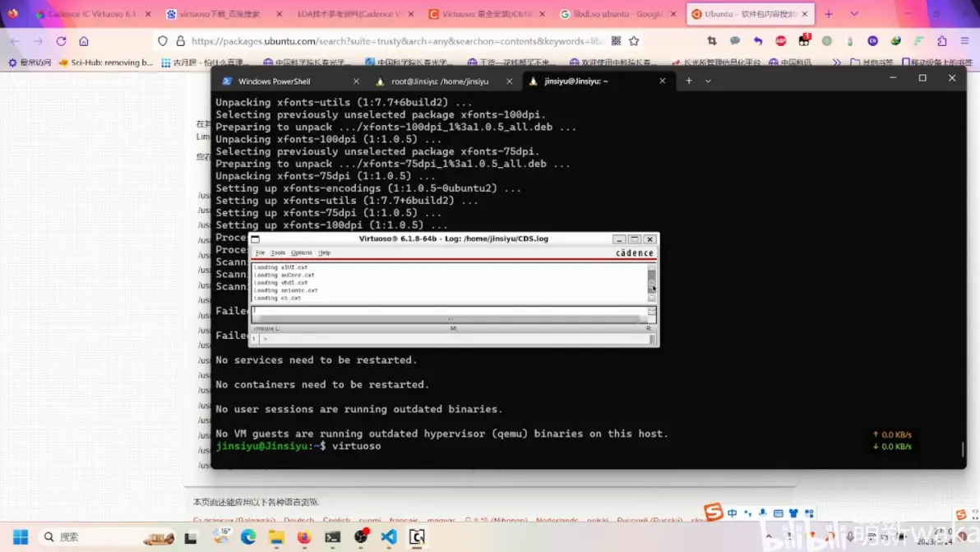
Task: Open File Explorer from the taskbar
Action: [276, 537]
